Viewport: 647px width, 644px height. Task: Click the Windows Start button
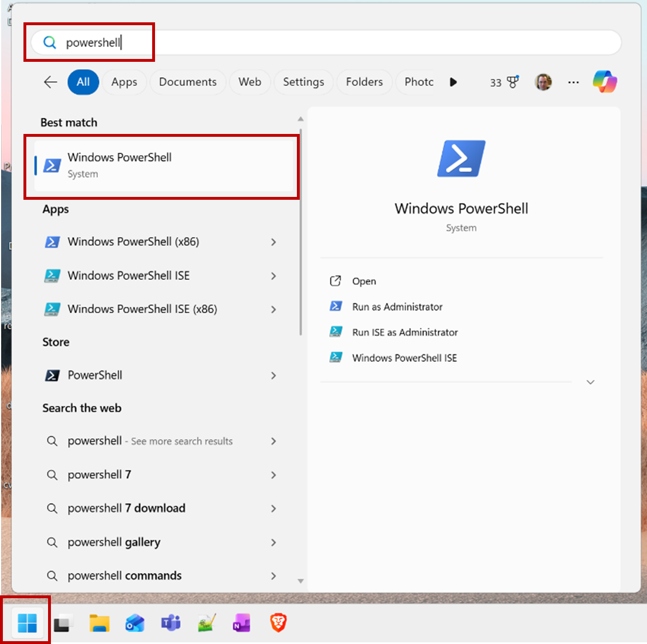27,623
